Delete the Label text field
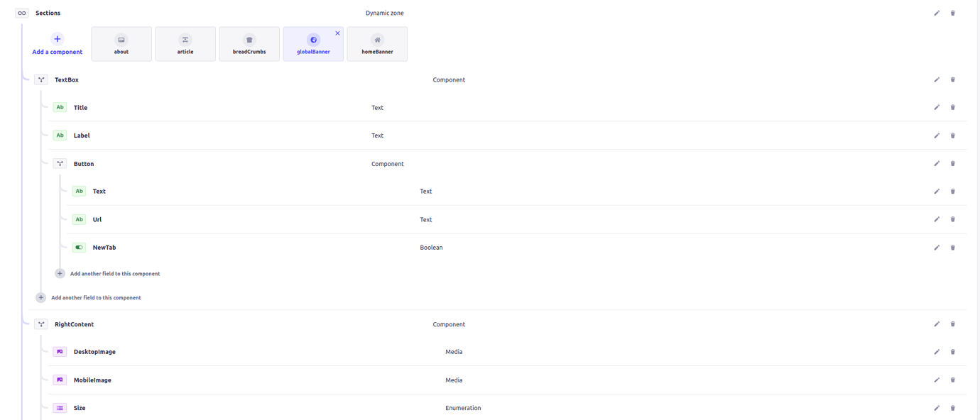Image resolution: width=980 pixels, height=420 pixels. tap(952, 135)
